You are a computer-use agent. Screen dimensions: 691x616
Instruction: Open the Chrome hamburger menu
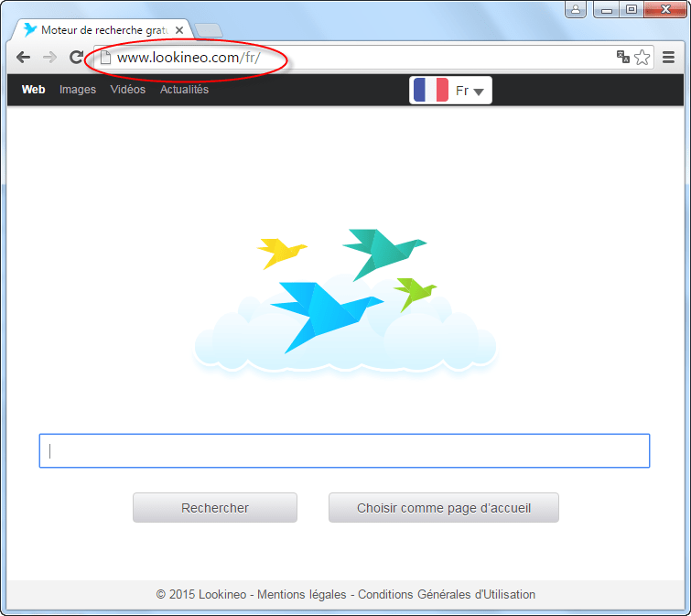tap(668, 58)
